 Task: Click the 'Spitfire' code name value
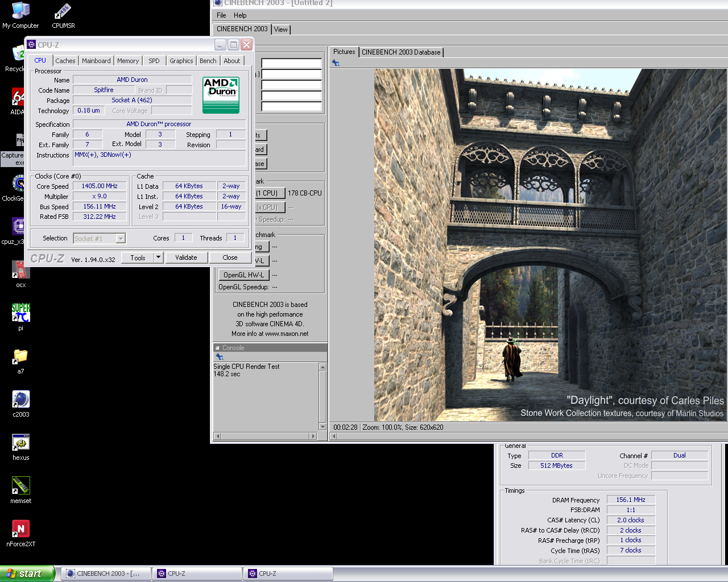pos(104,90)
